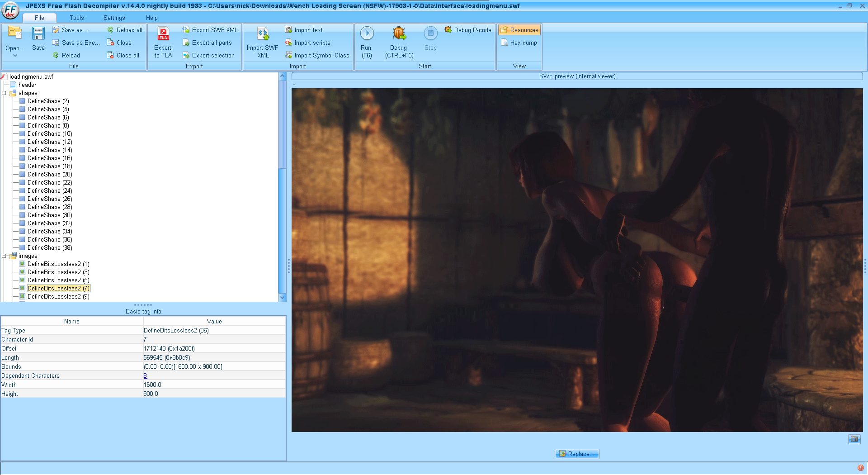
Task: Click the Save floppy disk icon
Action: 38,33
